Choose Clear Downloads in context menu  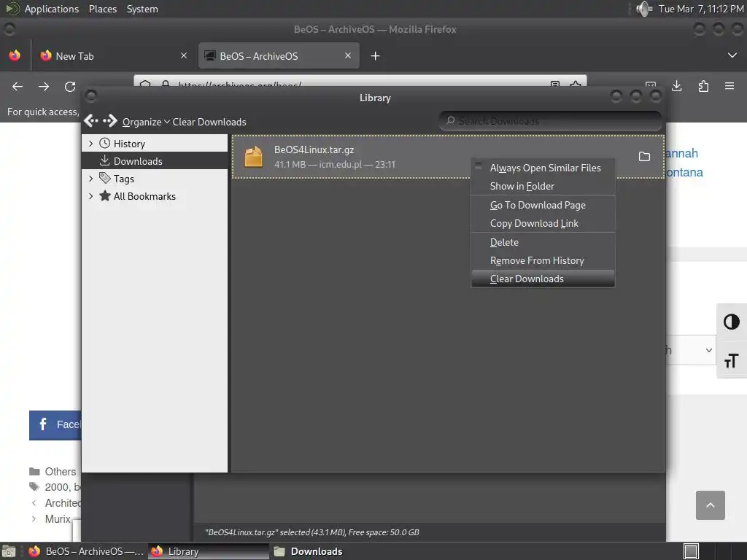click(543, 279)
